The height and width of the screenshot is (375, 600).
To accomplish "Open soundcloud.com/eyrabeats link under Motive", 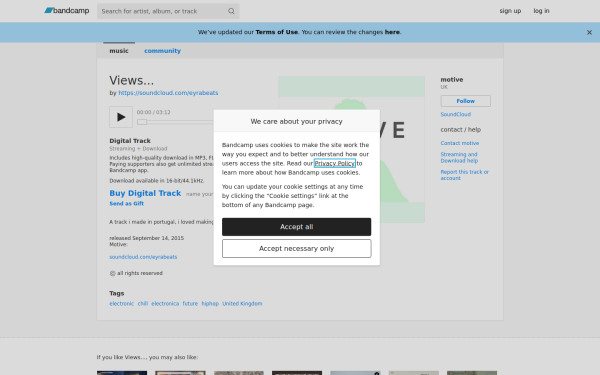I will [143, 257].
